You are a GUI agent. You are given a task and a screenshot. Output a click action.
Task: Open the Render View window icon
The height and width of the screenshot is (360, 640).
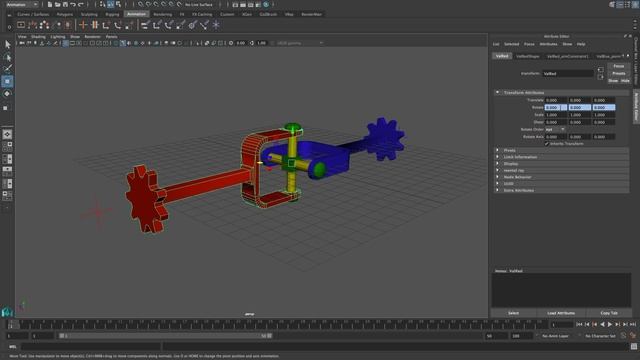pyautogui.click(x=235, y=4)
